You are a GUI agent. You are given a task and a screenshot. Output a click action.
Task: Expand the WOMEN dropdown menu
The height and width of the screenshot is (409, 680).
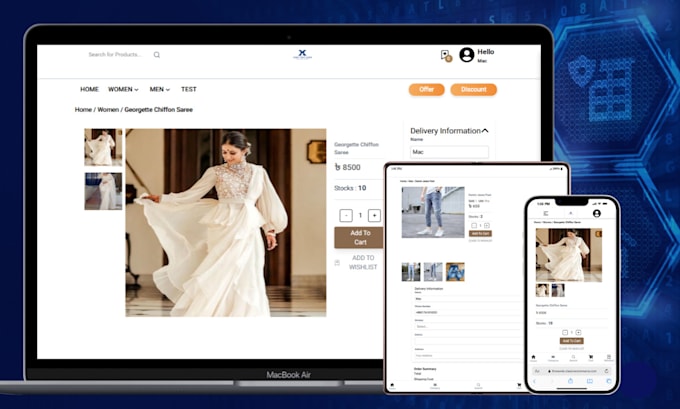(123, 89)
